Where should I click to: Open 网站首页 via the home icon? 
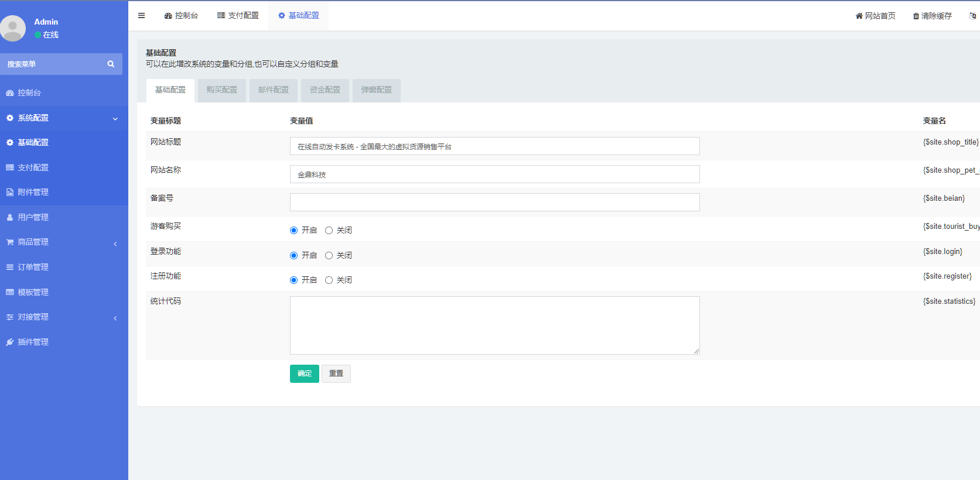pyautogui.click(x=859, y=16)
